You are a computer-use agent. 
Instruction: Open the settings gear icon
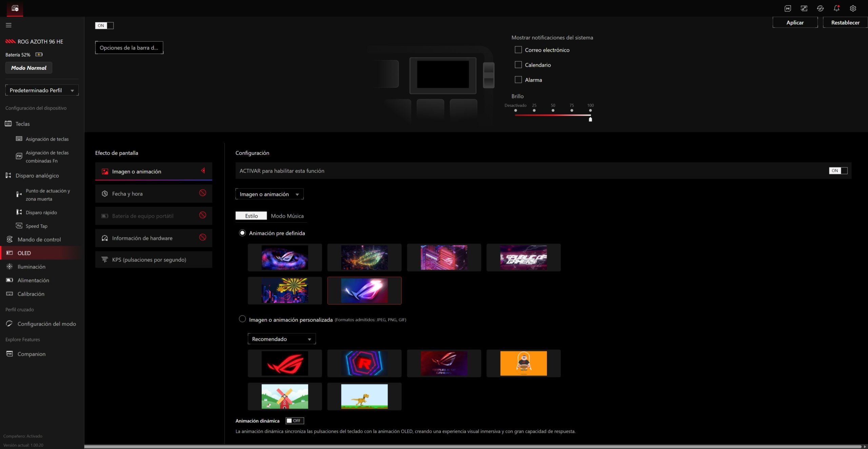(x=853, y=8)
